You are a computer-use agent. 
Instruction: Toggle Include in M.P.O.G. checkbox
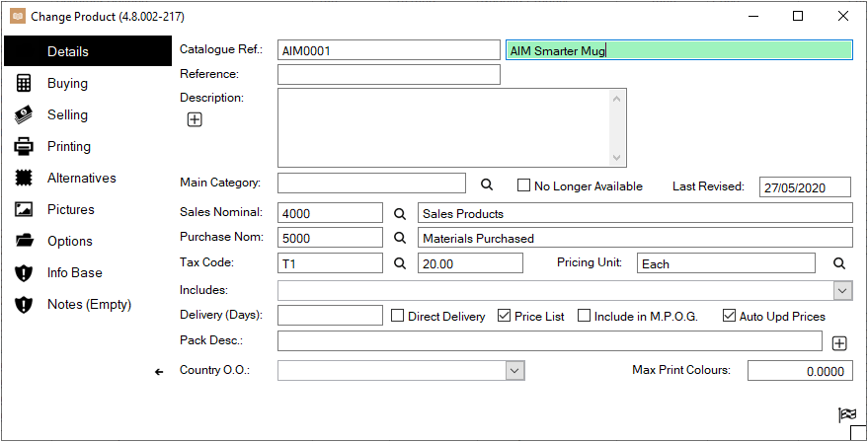coord(584,316)
